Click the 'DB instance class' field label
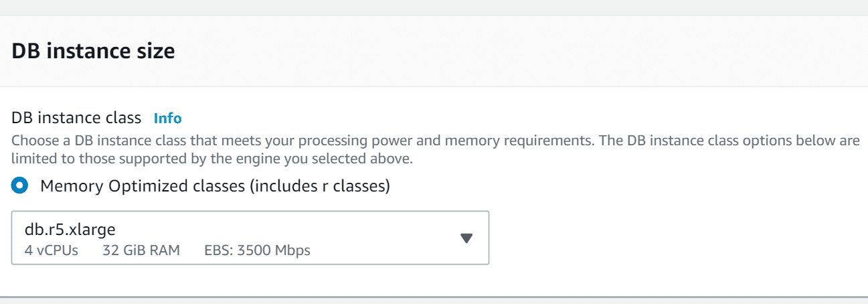868x304 pixels. point(76,118)
